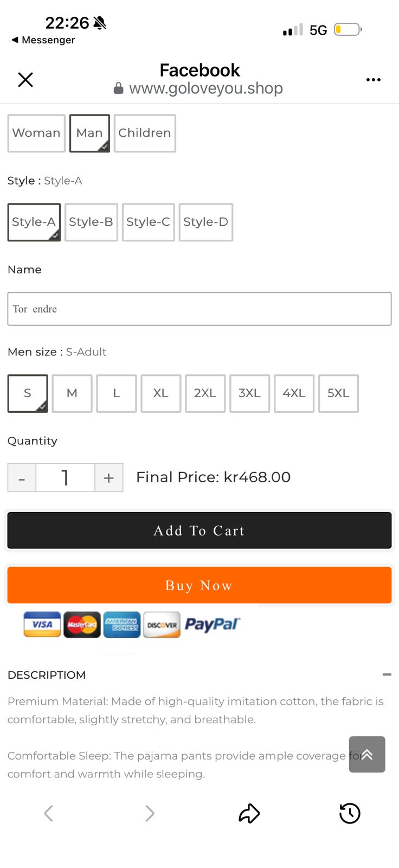Decrease quantity with minus button
The width and height of the screenshot is (399, 868).
coord(22,477)
